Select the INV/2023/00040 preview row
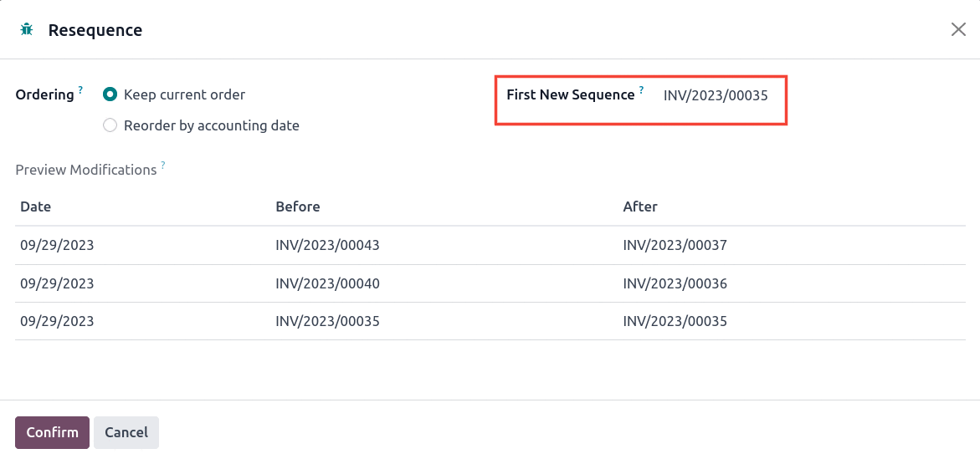This screenshot has width=980, height=464. tap(490, 283)
